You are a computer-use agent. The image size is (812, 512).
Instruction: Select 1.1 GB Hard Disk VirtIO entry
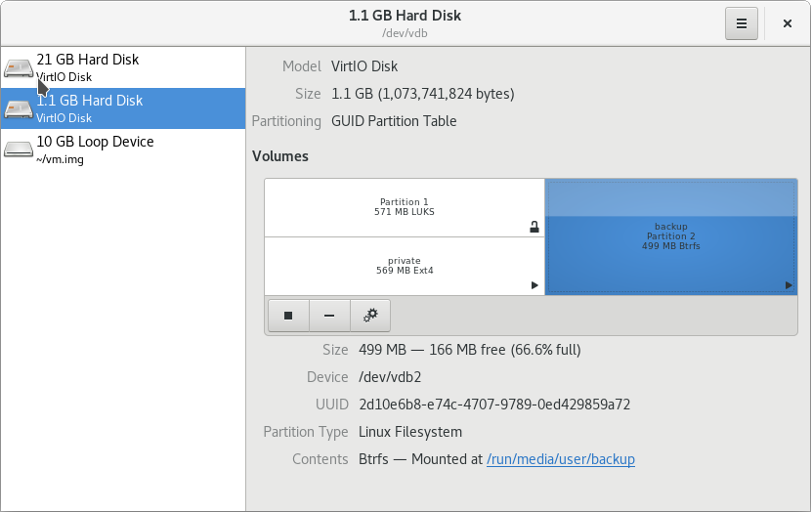click(x=123, y=108)
